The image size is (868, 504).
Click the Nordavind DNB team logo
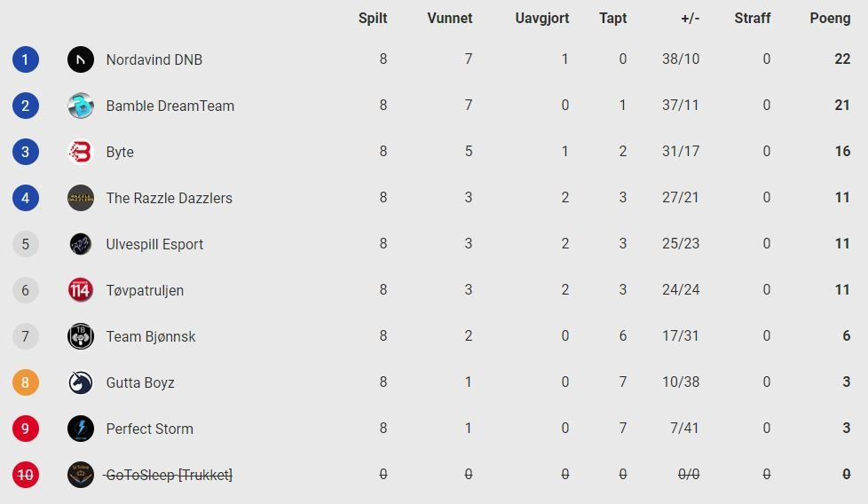(x=81, y=59)
